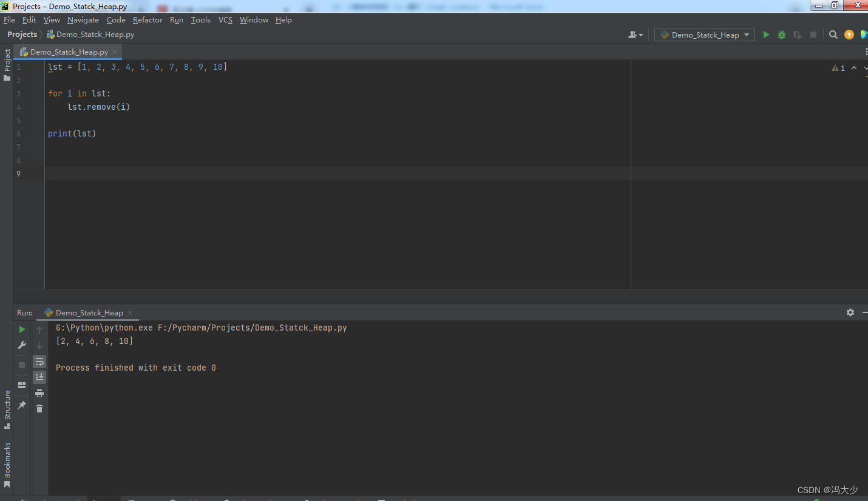Click line number 4 in gutter
Viewport: 868px width, 501px height.
tap(18, 107)
